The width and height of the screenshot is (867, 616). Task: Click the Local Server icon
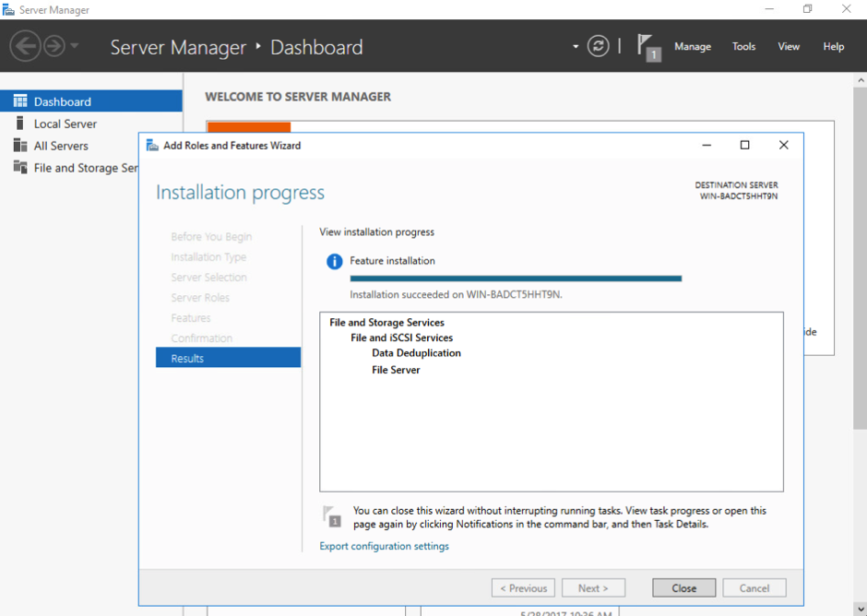point(20,123)
